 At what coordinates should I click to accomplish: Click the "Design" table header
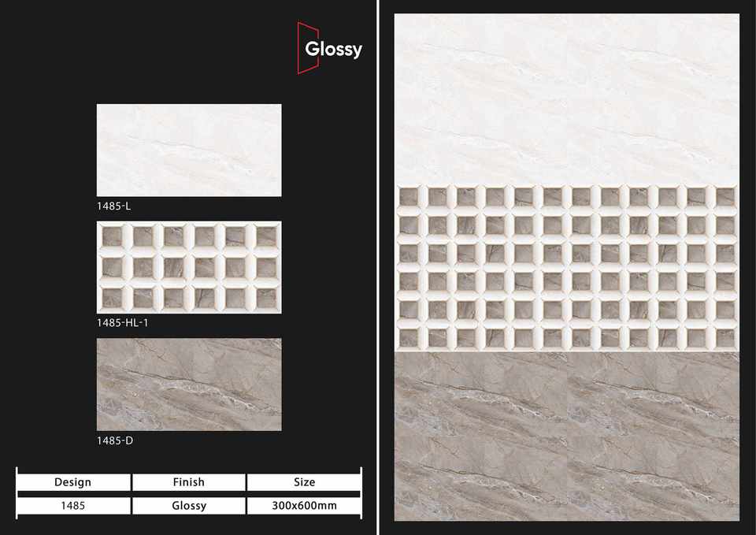[73, 482]
